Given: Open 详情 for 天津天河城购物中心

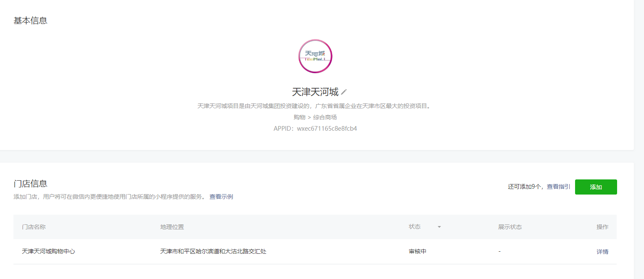Looking at the screenshot, I should (602, 252).
